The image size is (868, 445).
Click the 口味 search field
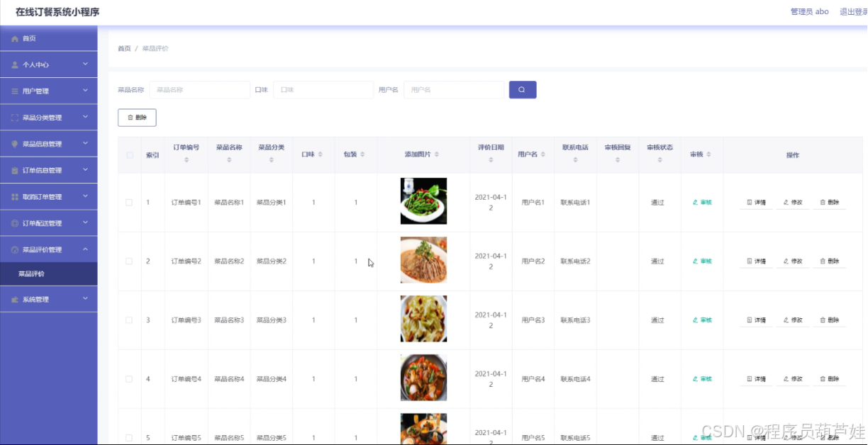tap(323, 90)
